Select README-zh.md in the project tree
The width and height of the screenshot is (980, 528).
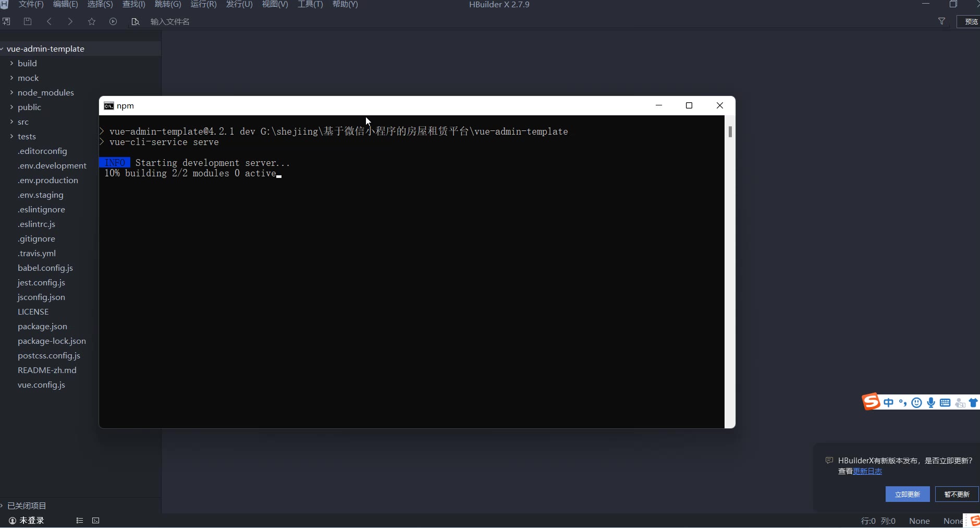tap(47, 370)
